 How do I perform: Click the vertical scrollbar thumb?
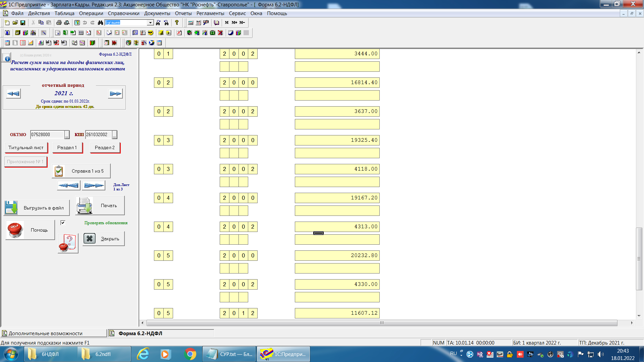639,259
